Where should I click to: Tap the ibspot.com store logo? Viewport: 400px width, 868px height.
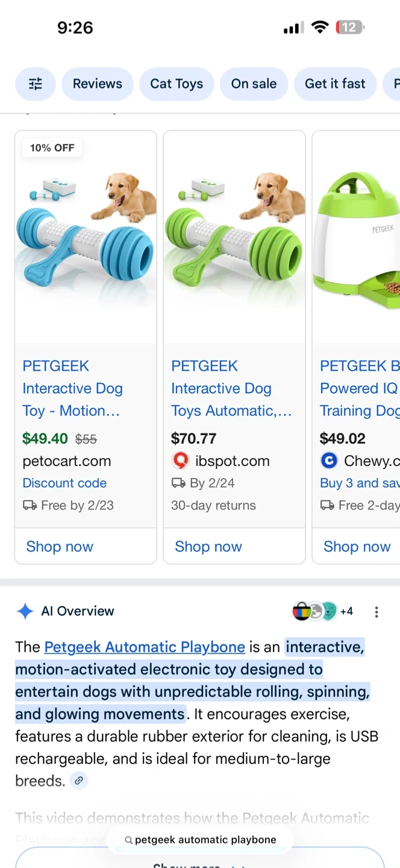click(180, 461)
